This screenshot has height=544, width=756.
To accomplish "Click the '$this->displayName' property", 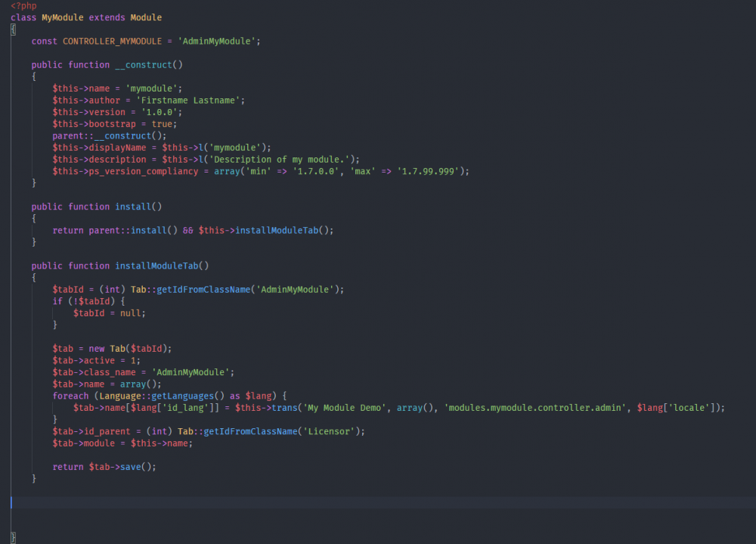I will [x=99, y=148].
